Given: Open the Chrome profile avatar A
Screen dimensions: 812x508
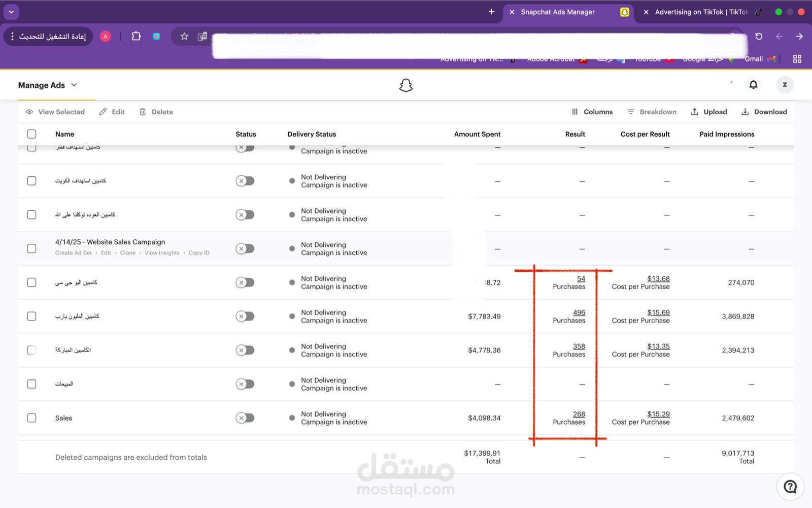Looking at the screenshot, I should click(x=106, y=36).
